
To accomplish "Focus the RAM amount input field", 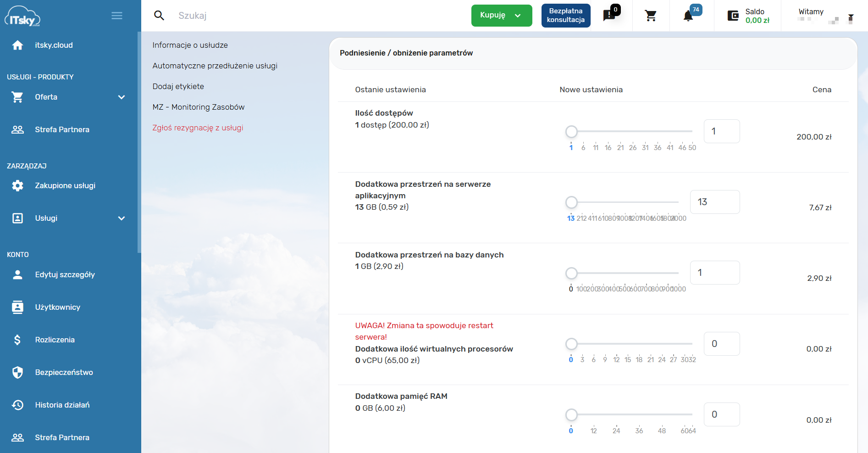I will pyautogui.click(x=722, y=414).
